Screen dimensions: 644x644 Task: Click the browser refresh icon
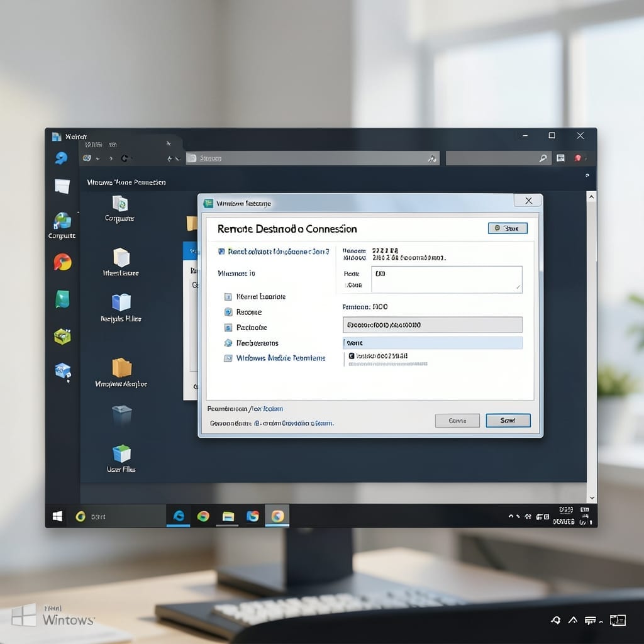click(125, 158)
